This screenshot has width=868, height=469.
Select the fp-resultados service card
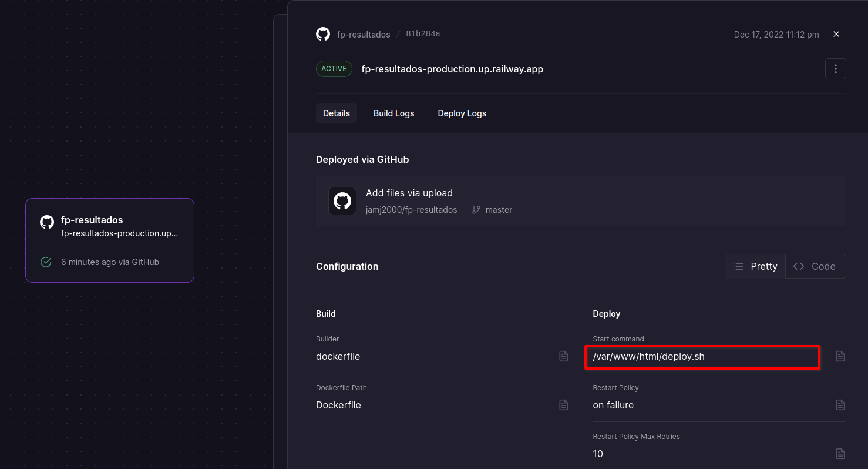click(110, 240)
